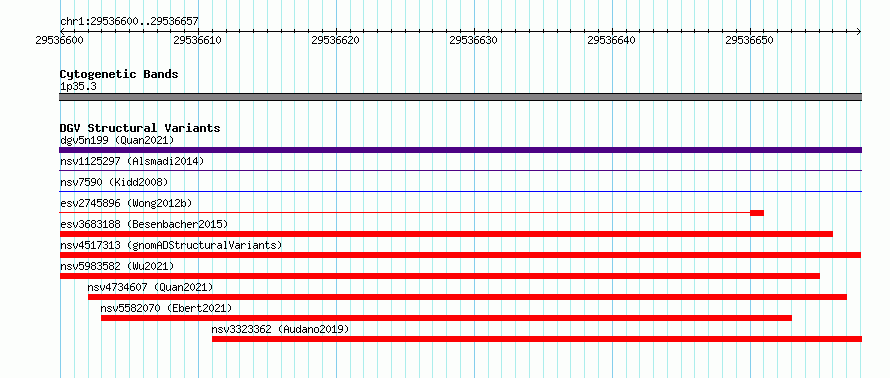Click the 1p35.3 band label
Screen dimensions: 890x378
click(x=78, y=87)
